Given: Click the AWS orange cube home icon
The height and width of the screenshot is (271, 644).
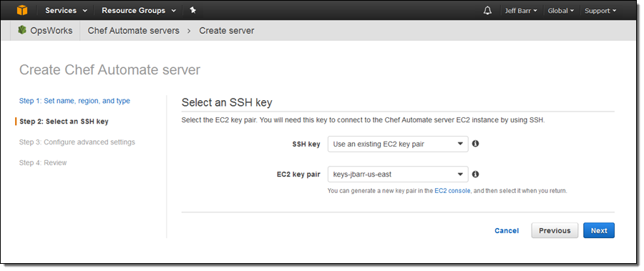Looking at the screenshot, I should [21, 10].
